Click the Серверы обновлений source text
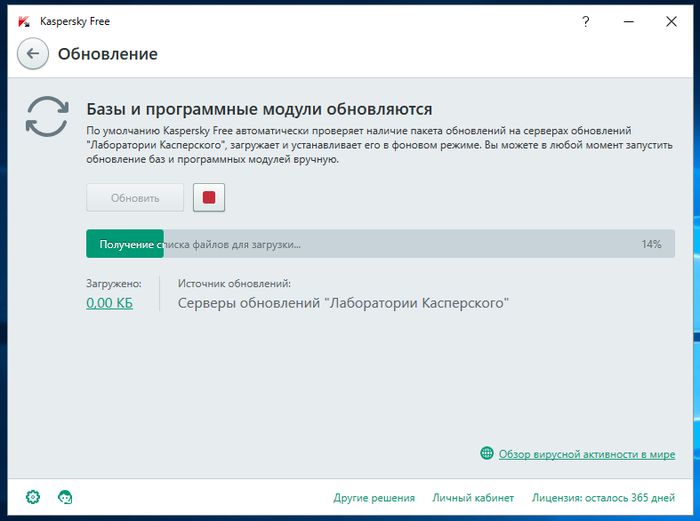This screenshot has height=521, width=700. [343, 303]
